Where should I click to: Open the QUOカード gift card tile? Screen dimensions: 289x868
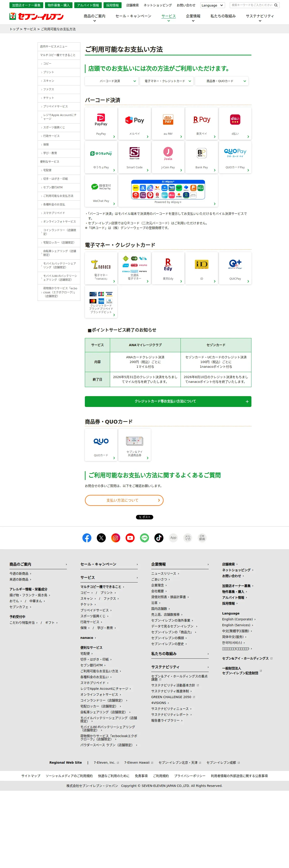[101, 445]
